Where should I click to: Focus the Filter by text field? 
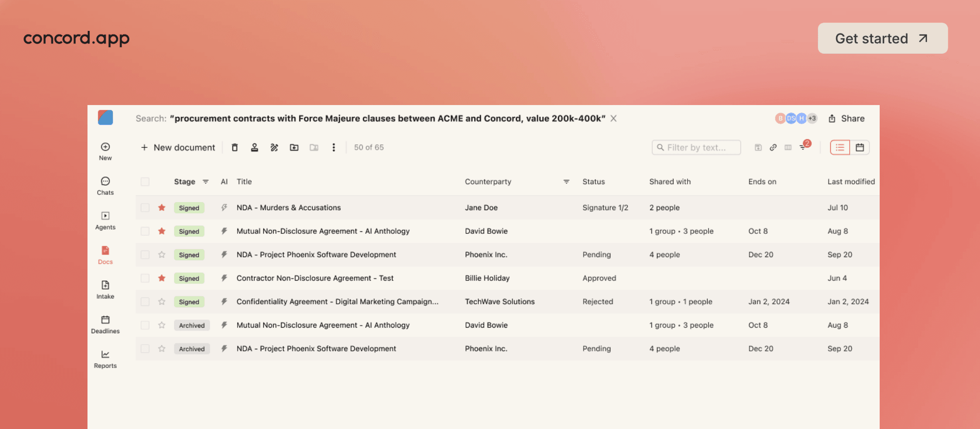coord(696,148)
